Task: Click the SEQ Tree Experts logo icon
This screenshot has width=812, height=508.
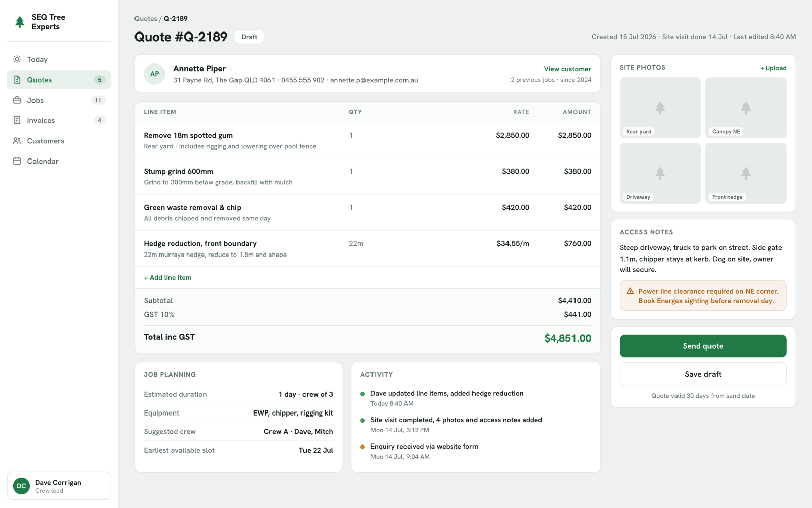Action: tap(20, 22)
